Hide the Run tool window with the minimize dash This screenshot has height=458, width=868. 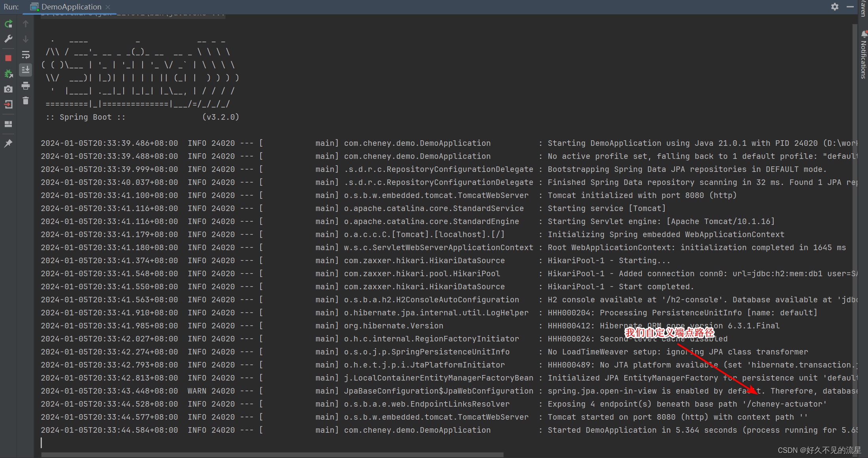coord(850,7)
